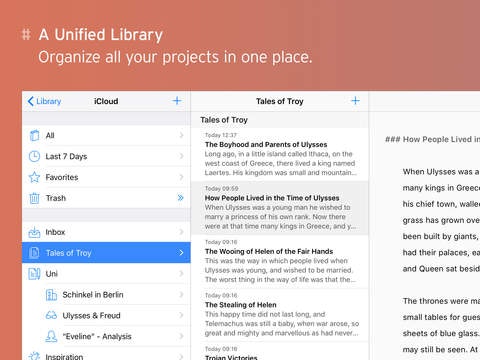This screenshot has width=480, height=360.
Task: Click heading ### How People Lived in editor
Action: (x=432, y=139)
